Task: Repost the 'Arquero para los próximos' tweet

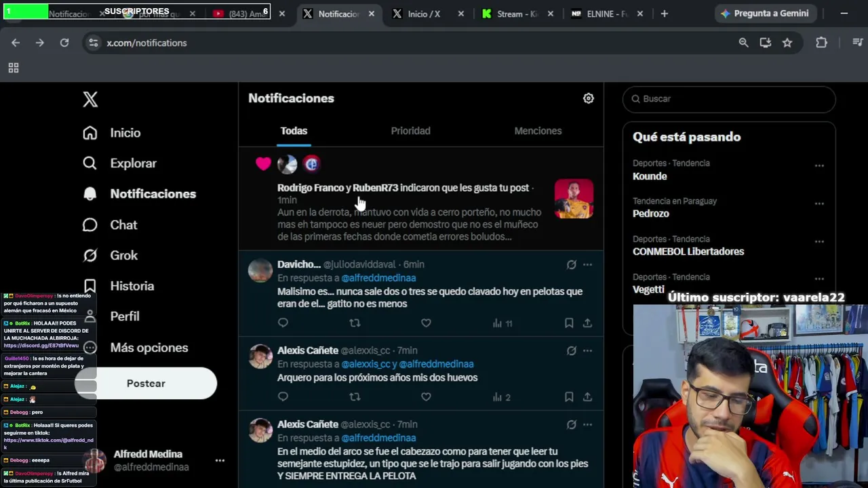Action: (x=355, y=397)
